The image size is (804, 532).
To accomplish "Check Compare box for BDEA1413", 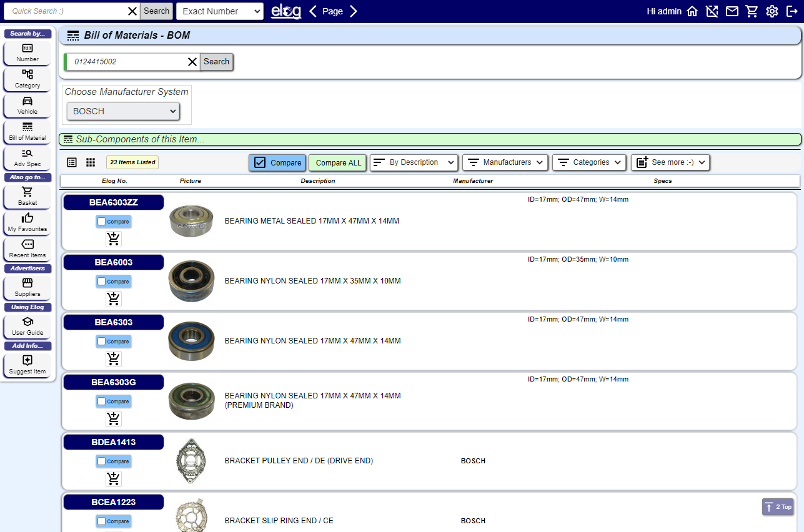I will point(102,461).
